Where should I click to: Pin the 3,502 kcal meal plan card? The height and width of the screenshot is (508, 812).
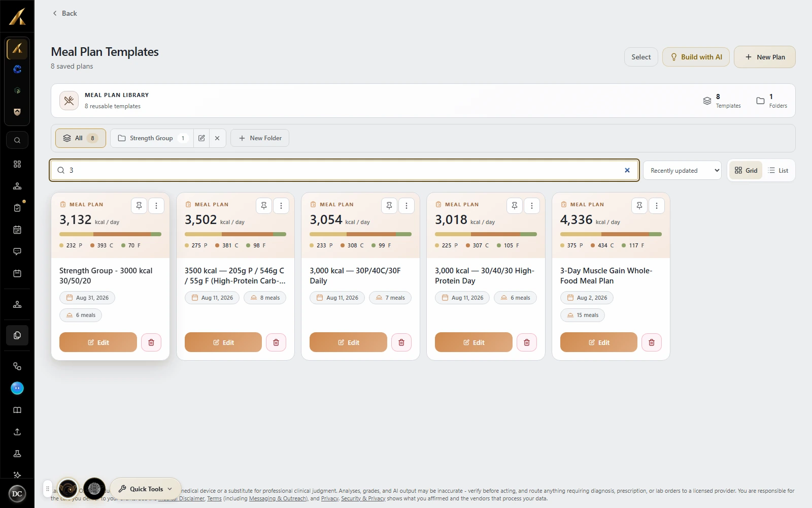[264, 206]
